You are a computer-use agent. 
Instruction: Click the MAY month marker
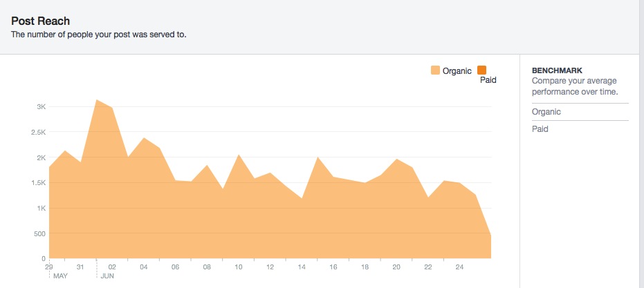(61, 276)
